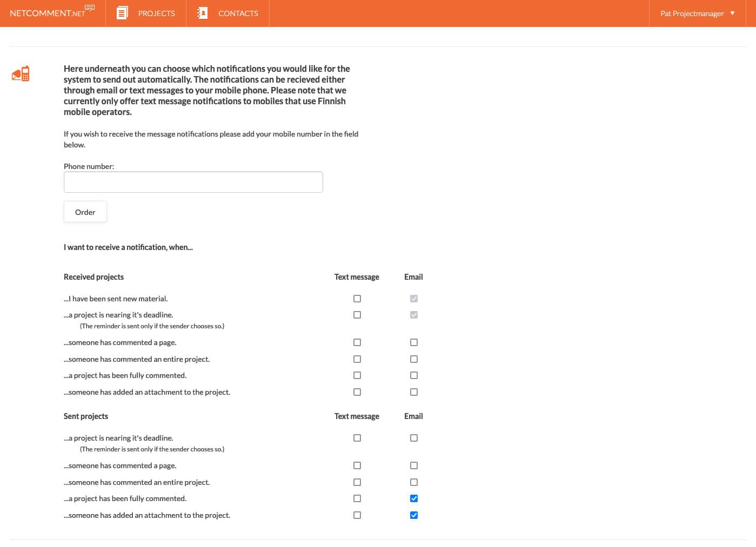This screenshot has height=547, width=756.
Task: Open the Pat Projectmanager user menu
Action: click(692, 13)
